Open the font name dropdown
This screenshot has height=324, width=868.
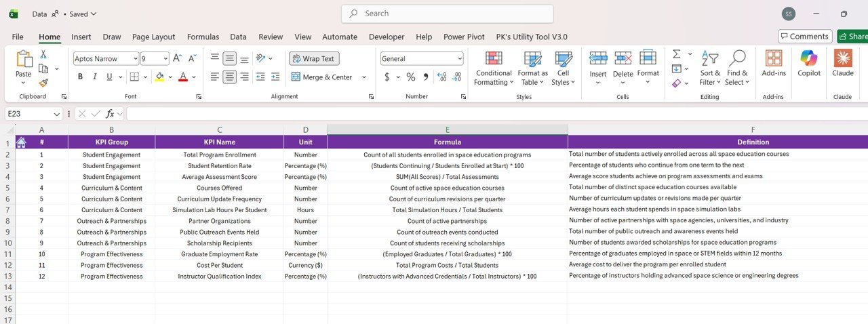[x=135, y=59]
